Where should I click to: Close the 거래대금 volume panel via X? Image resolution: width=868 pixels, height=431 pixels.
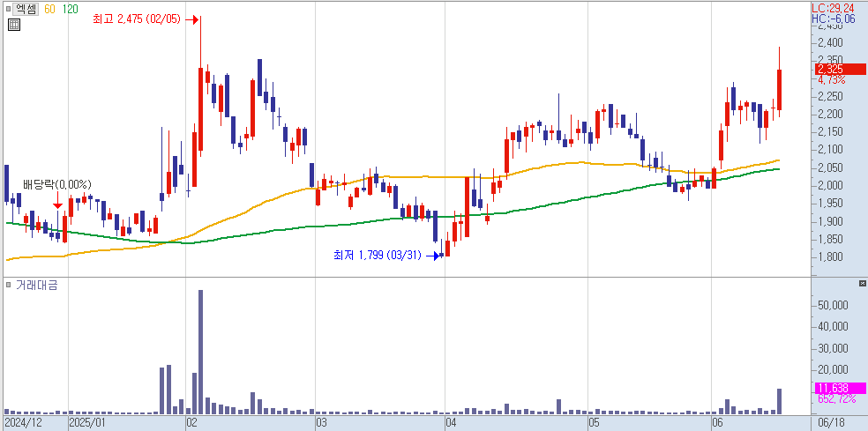tap(863, 283)
